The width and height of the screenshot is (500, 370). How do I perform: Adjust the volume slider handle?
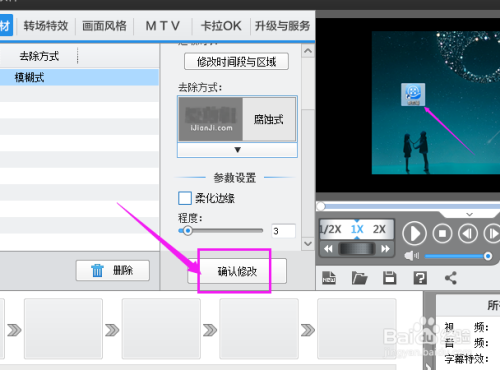488,256
